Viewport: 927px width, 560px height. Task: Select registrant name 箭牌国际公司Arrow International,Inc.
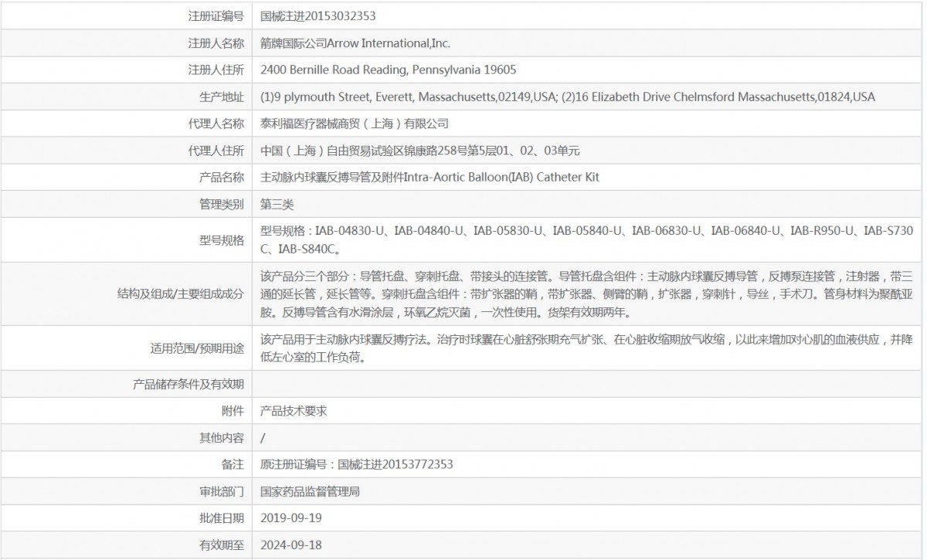[x=355, y=42]
